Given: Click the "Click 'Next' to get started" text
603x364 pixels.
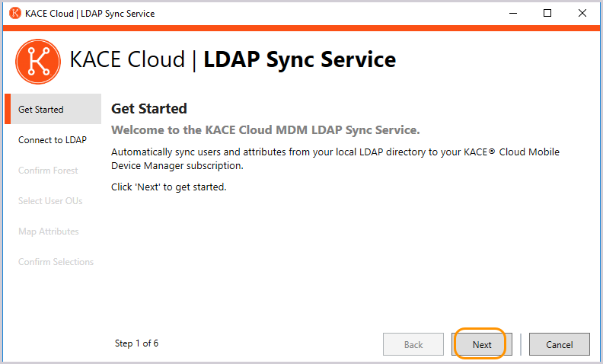Looking at the screenshot, I should (x=169, y=187).
